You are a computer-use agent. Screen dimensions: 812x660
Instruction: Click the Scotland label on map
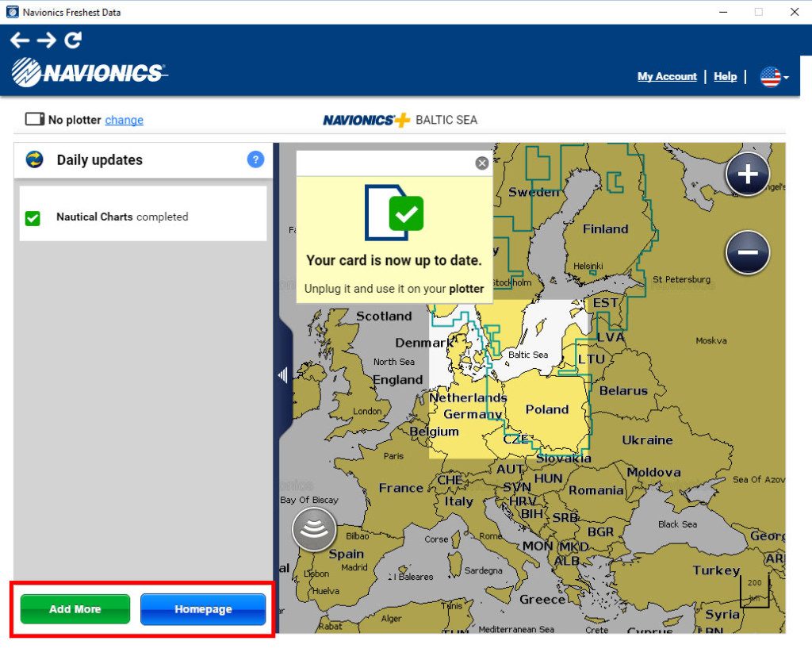point(384,317)
